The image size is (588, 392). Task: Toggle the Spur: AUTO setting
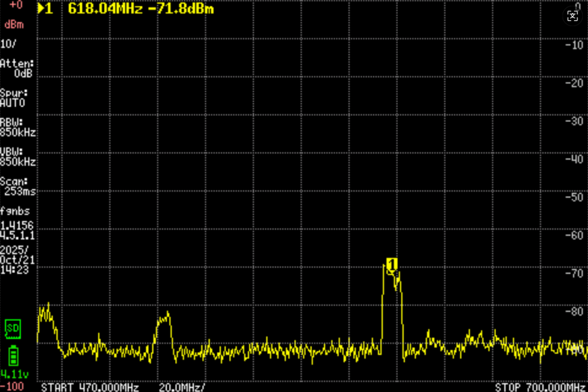coord(14,98)
